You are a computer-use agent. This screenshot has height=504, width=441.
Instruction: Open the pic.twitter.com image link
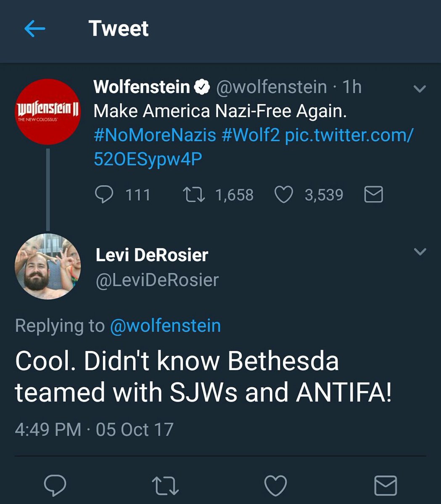[x=349, y=135]
